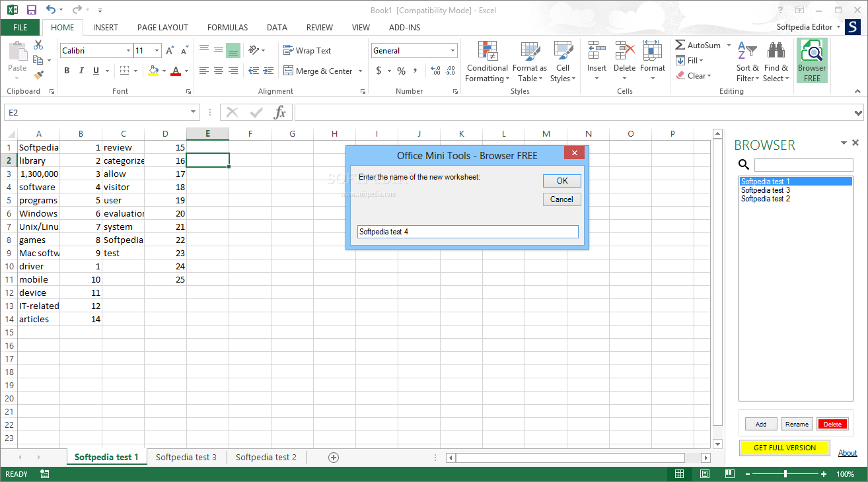Open the Fill dropdown

coord(690,61)
